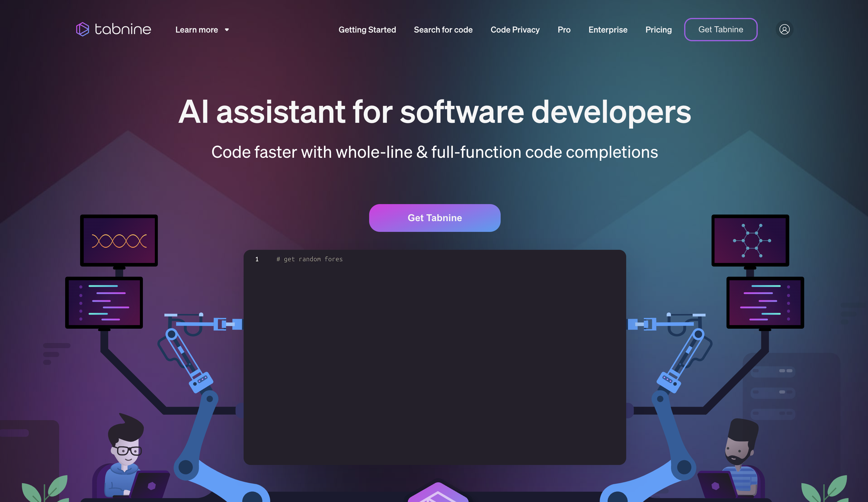
Task: Click the Pricing navigation link
Action: [659, 29]
